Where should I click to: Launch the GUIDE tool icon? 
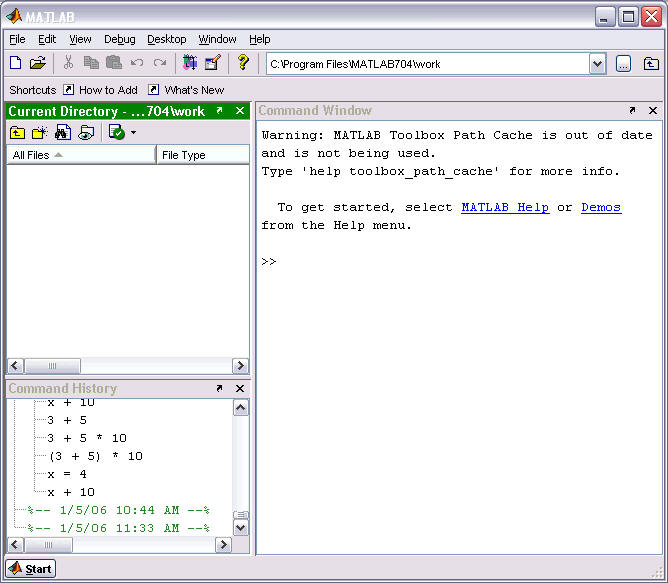tap(212, 63)
